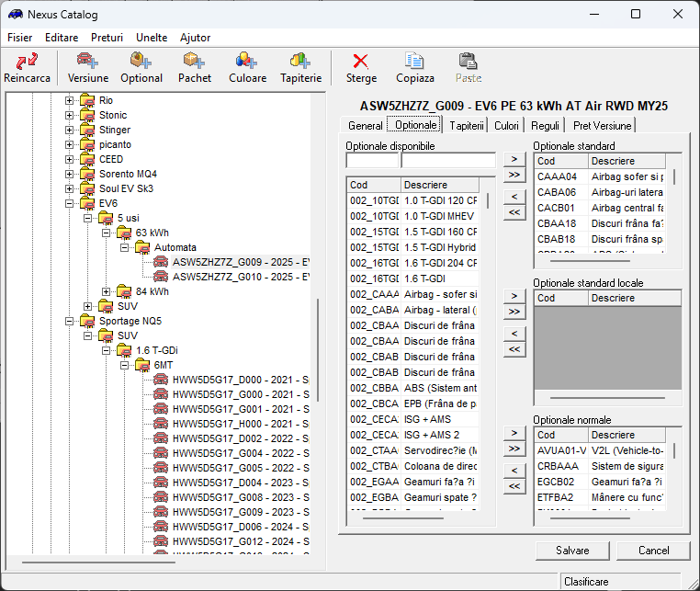
Task: Select AVUA01 V2L row in Optionale normale
Action: [600, 450]
